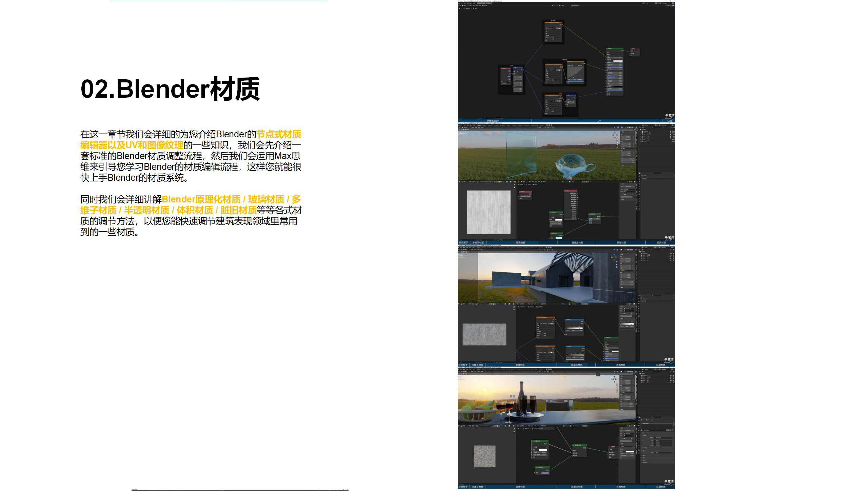Select 多维子材质 tab in the teacup screenshot

pos(478,242)
